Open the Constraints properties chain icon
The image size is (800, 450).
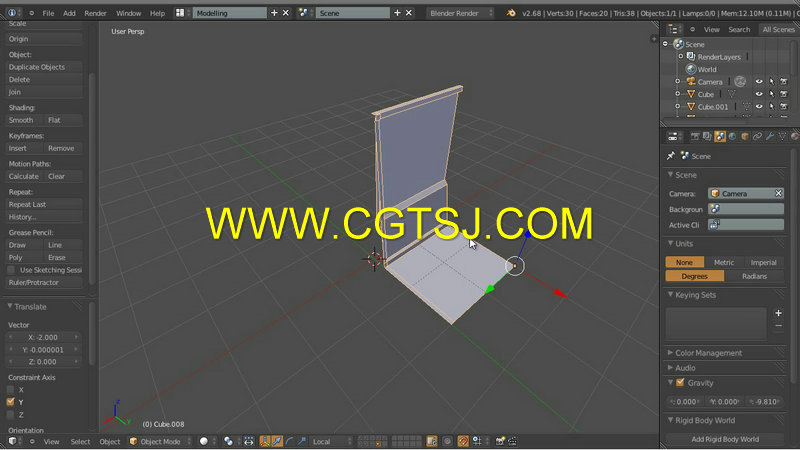[x=757, y=136]
